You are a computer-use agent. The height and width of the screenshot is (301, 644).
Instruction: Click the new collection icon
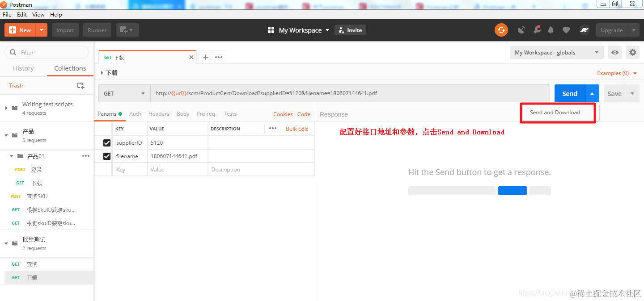80,85
